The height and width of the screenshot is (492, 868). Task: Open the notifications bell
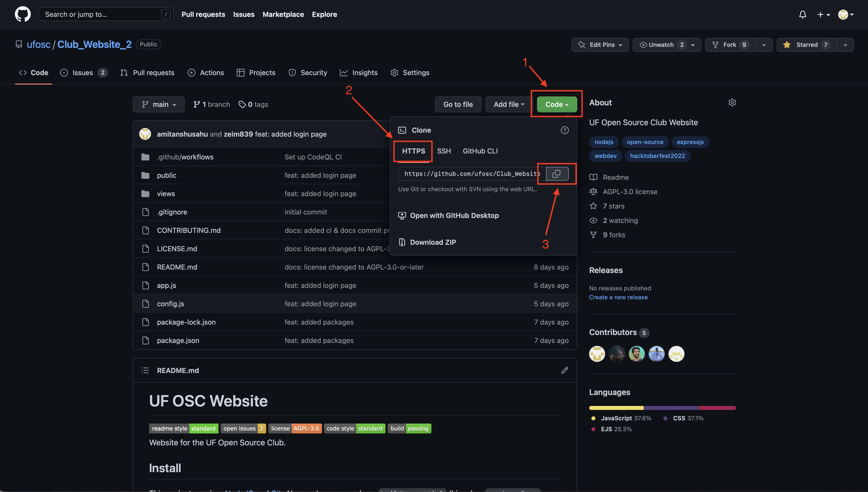pyautogui.click(x=803, y=15)
